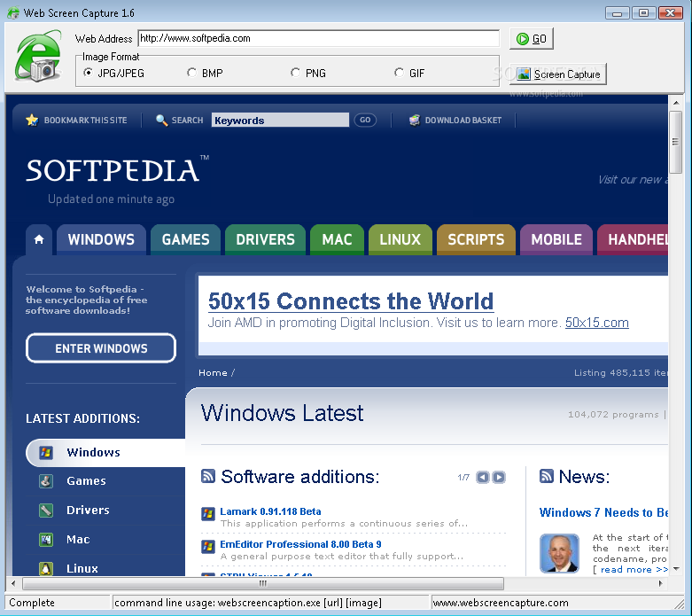Click the vertical scrollbar down arrow
692x616 pixels.
(x=675, y=569)
